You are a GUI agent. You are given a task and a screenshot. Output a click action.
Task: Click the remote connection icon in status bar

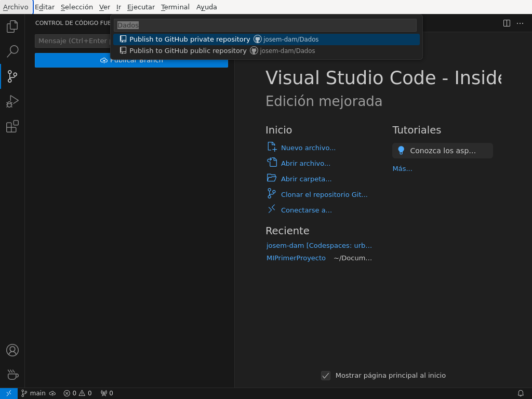(x=9, y=393)
